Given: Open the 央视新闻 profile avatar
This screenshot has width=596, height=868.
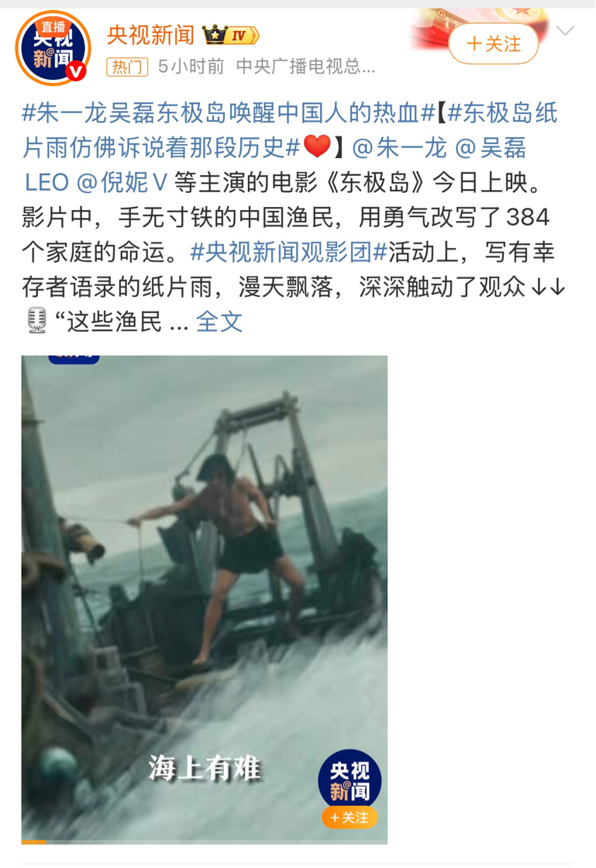Looking at the screenshot, I should click(53, 48).
